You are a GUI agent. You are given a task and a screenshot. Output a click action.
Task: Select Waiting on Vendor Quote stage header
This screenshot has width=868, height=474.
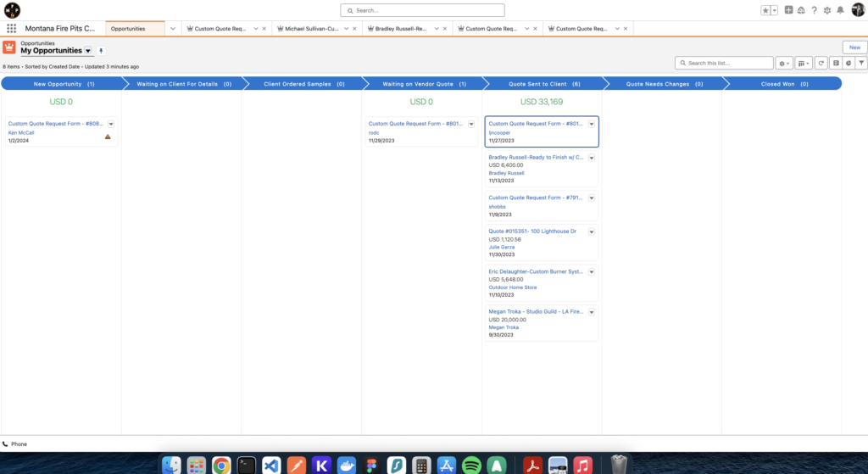424,84
